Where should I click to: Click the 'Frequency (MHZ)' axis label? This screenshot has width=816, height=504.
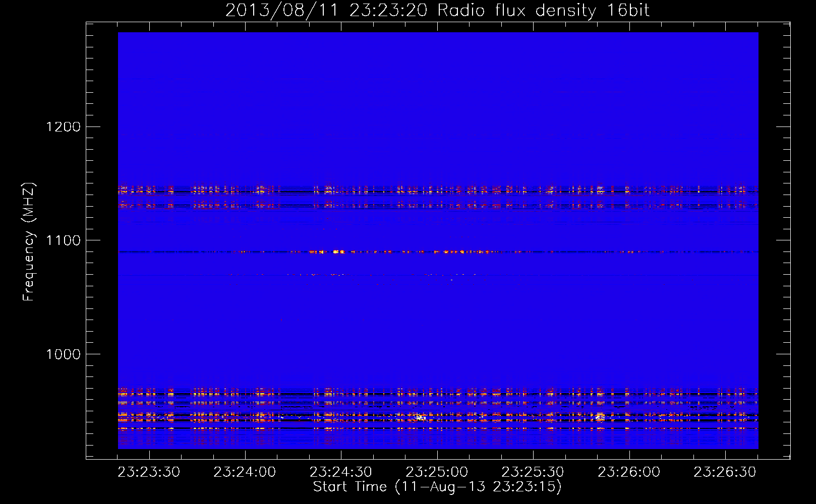(29, 242)
